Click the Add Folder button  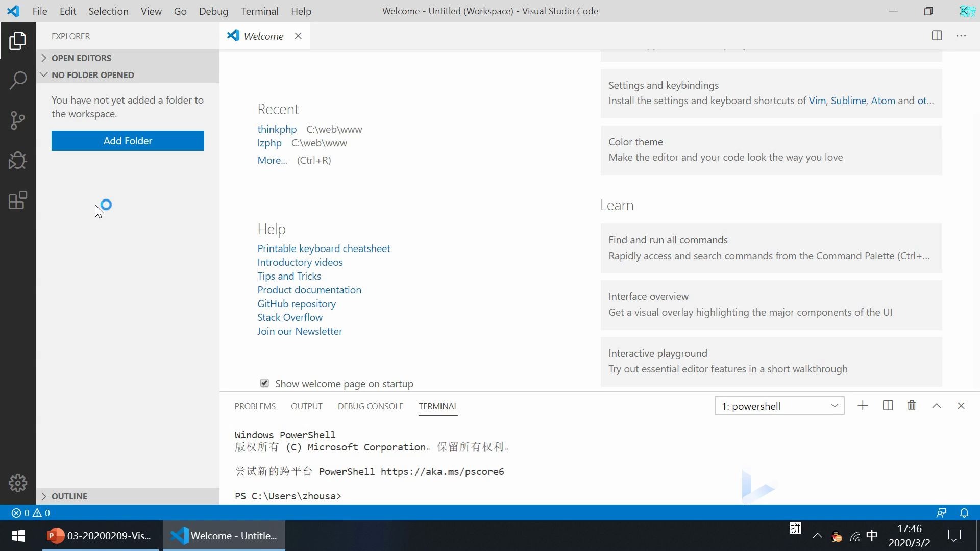click(x=128, y=140)
